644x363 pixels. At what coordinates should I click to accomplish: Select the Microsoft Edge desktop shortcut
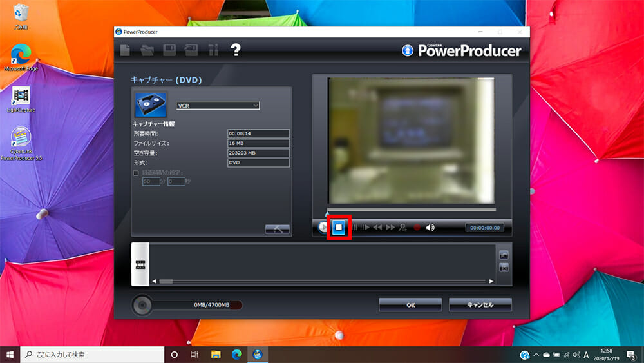21,57
